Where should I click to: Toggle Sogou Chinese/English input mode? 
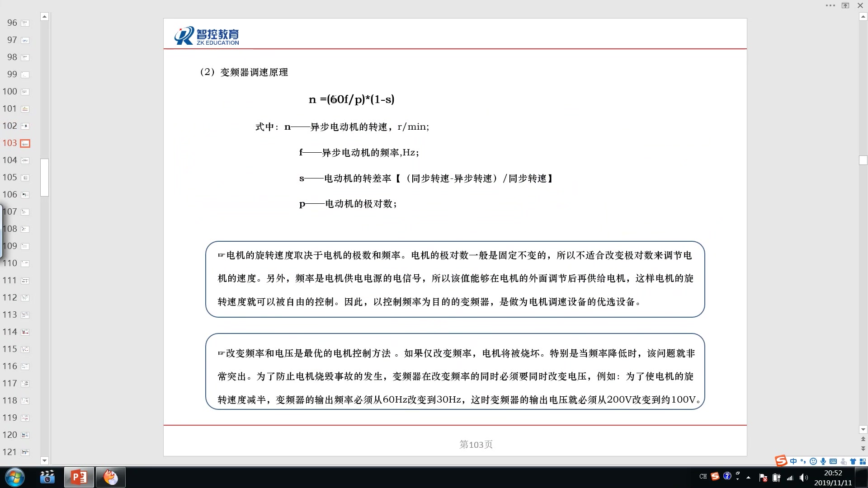pos(793,461)
